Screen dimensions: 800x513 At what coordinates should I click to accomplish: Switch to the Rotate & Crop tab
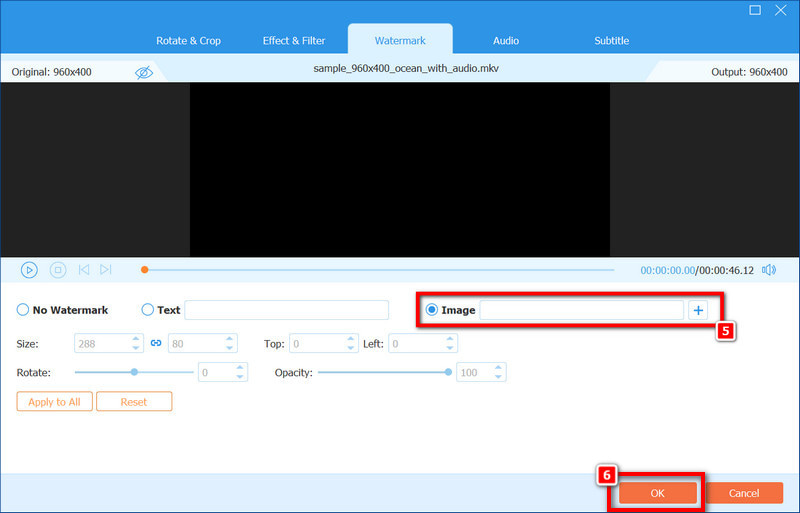click(188, 41)
